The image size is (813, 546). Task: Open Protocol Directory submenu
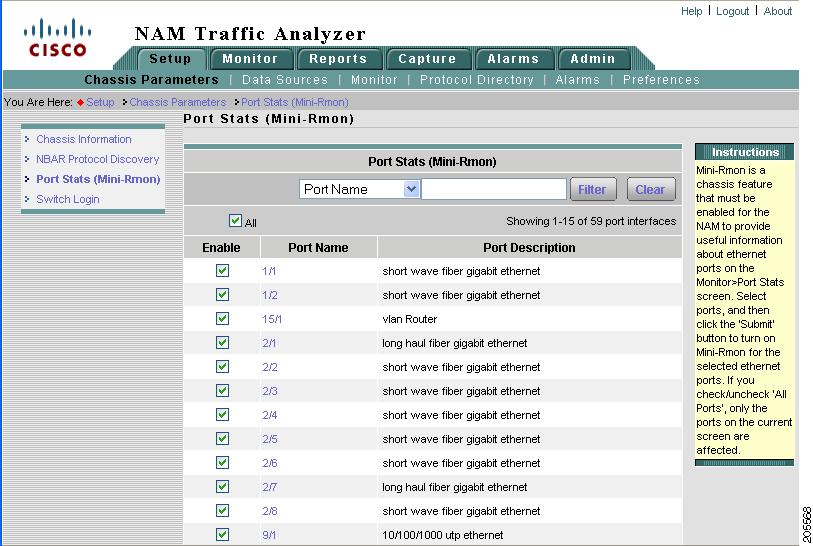click(476, 80)
